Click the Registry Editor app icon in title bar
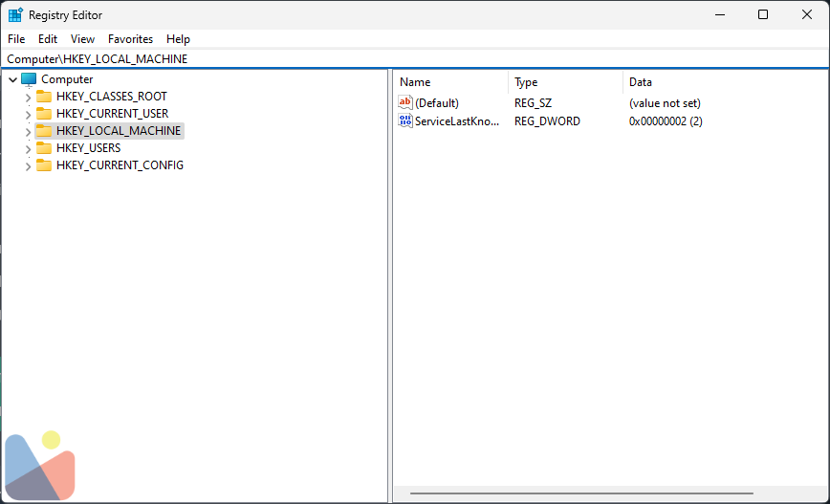The height and width of the screenshot is (504, 830). pos(16,15)
